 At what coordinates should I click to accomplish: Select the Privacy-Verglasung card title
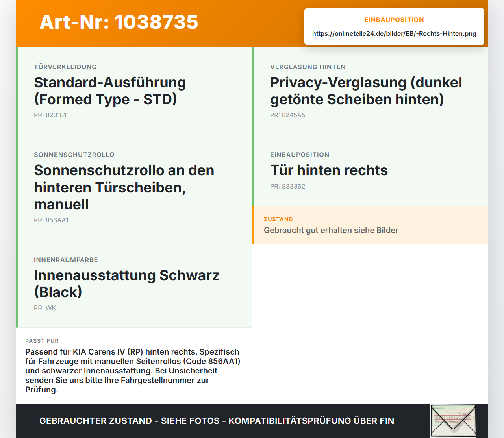click(x=366, y=91)
